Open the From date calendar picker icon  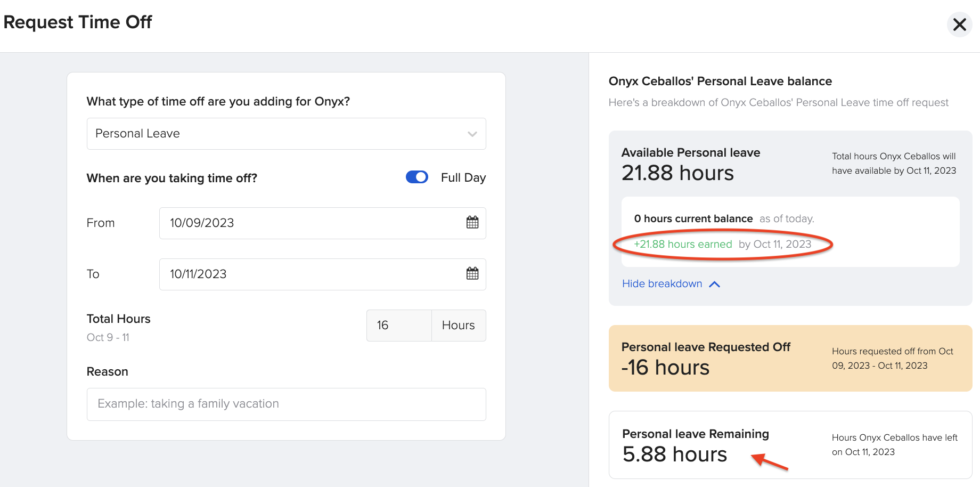tap(472, 223)
